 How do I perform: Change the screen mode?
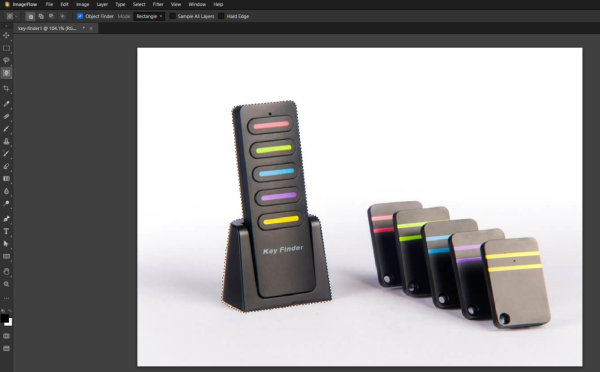click(x=6, y=348)
